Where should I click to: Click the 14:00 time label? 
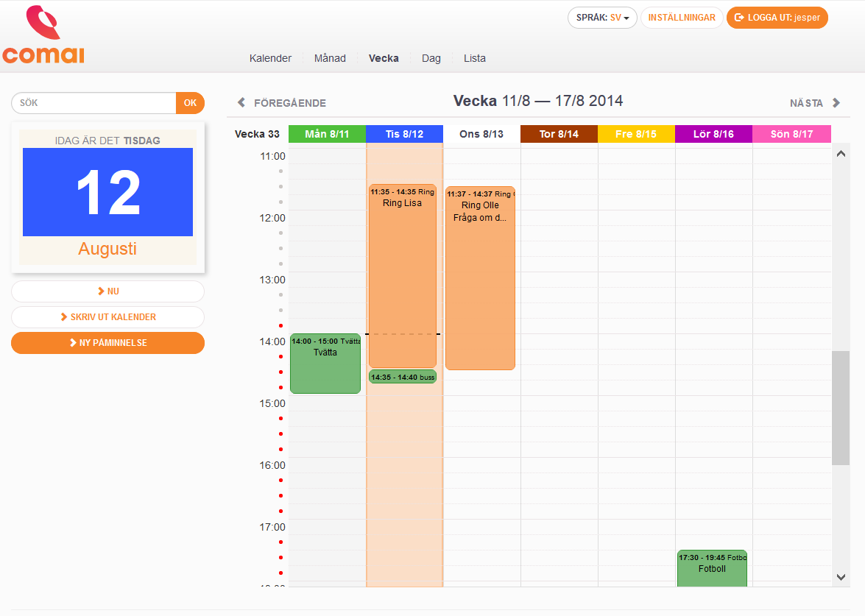click(272, 341)
